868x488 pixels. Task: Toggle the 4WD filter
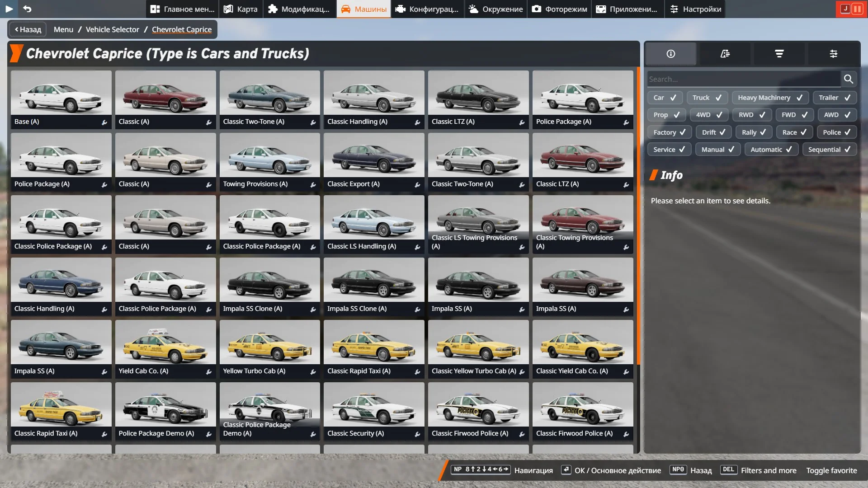(x=709, y=115)
